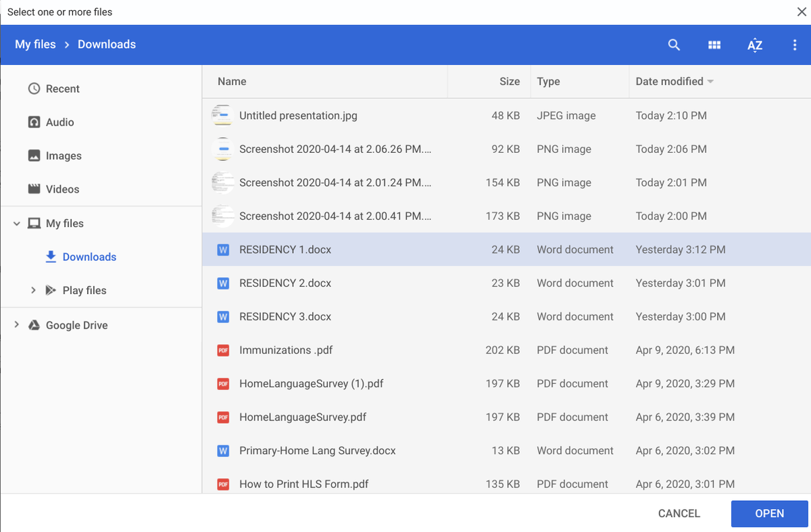Click Word icon of RESIDENCY 3.docx

222,316
